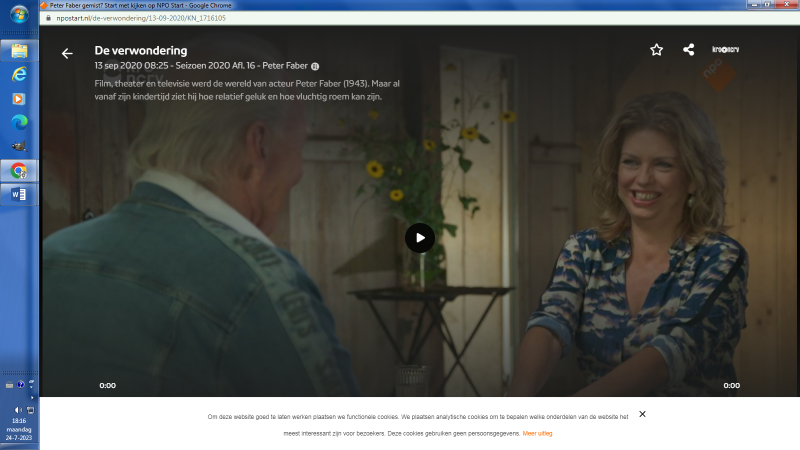
Task: Click the clock showing 18:16 maandag
Action: pos(19,429)
